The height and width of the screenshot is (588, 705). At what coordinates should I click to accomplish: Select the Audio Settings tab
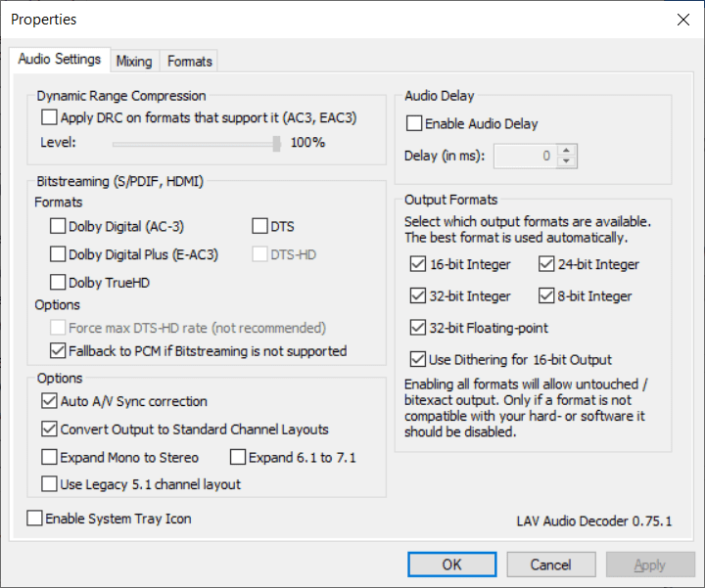click(60, 59)
